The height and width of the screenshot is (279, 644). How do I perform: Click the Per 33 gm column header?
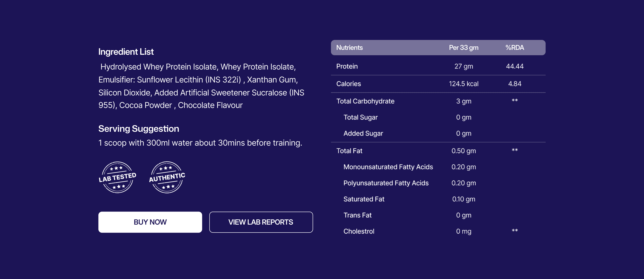click(x=464, y=48)
